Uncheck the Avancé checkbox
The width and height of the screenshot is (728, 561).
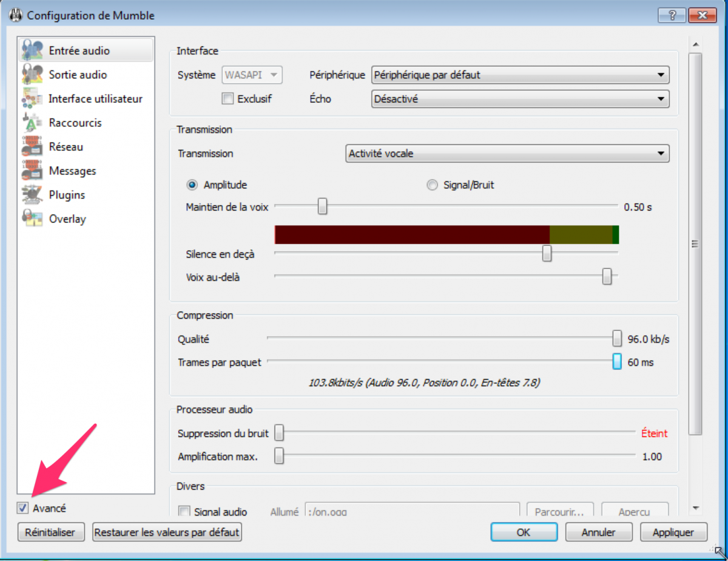[23, 508]
